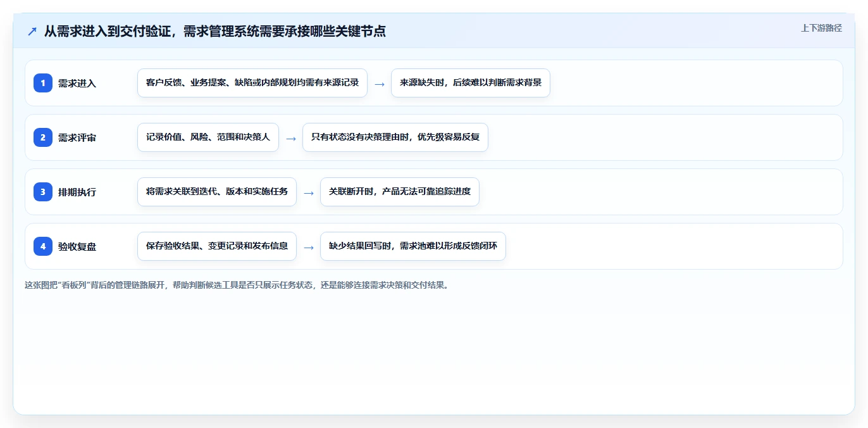Click the arrow in the 验收复盘 row
This screenshot has height=428, width=868.
click(x=309, y=247)
